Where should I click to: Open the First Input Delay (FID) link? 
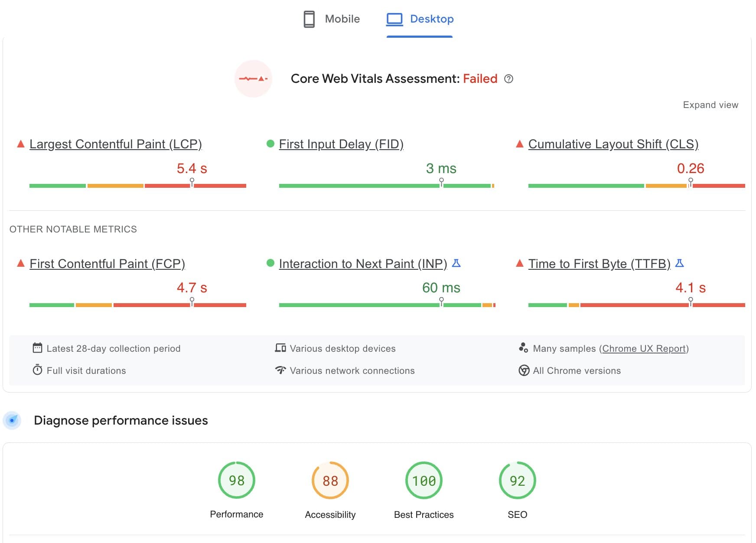[x=341, y=144]
